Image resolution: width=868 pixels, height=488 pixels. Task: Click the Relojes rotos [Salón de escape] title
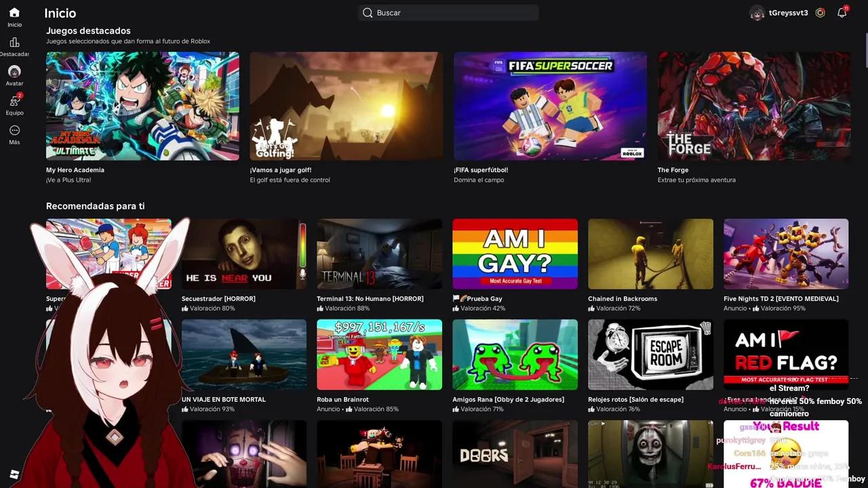[x=635, y=400]
